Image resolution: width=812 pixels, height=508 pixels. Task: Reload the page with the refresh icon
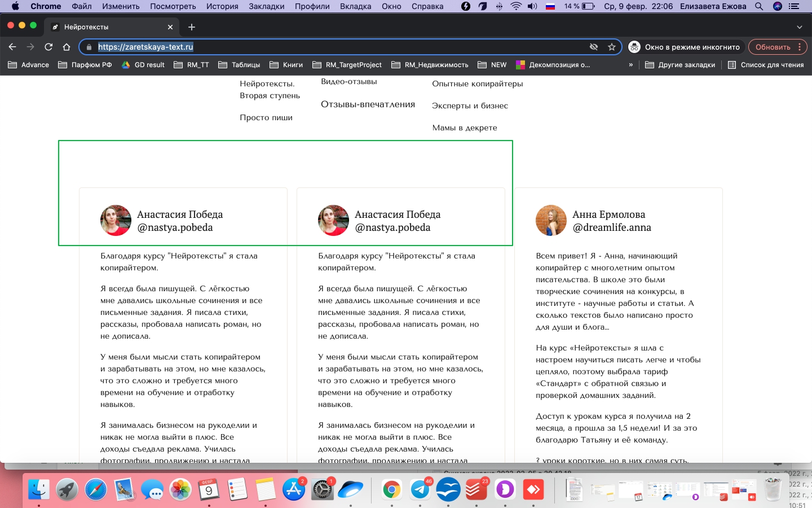(48, 47)
